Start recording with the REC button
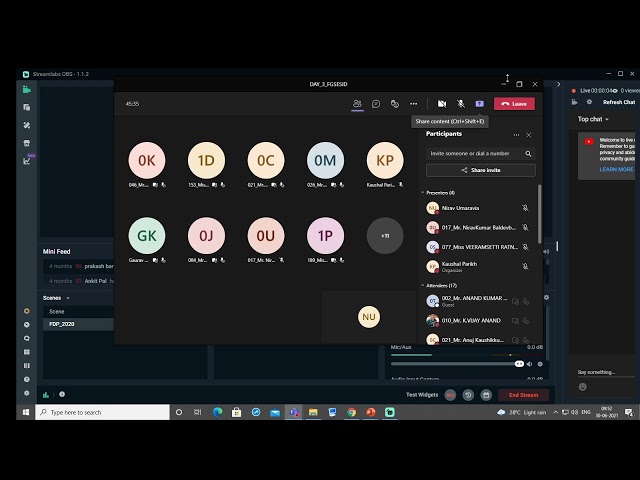 (x=450, y=395)
